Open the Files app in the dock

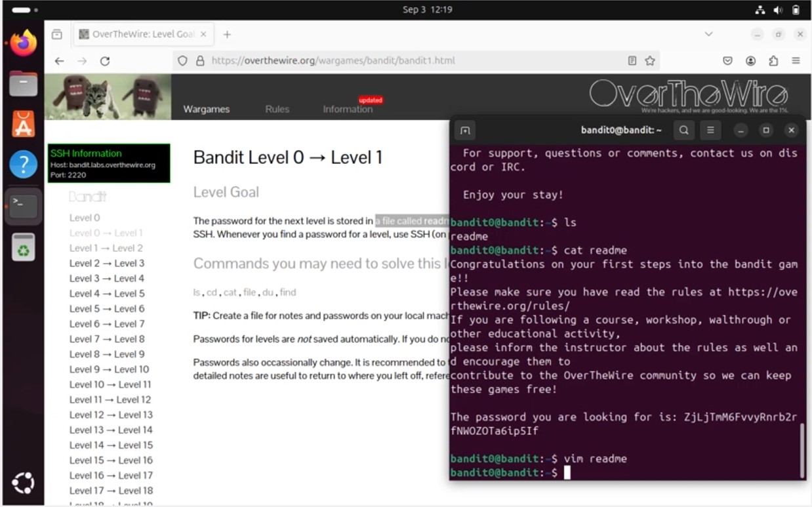coord(24,84)
